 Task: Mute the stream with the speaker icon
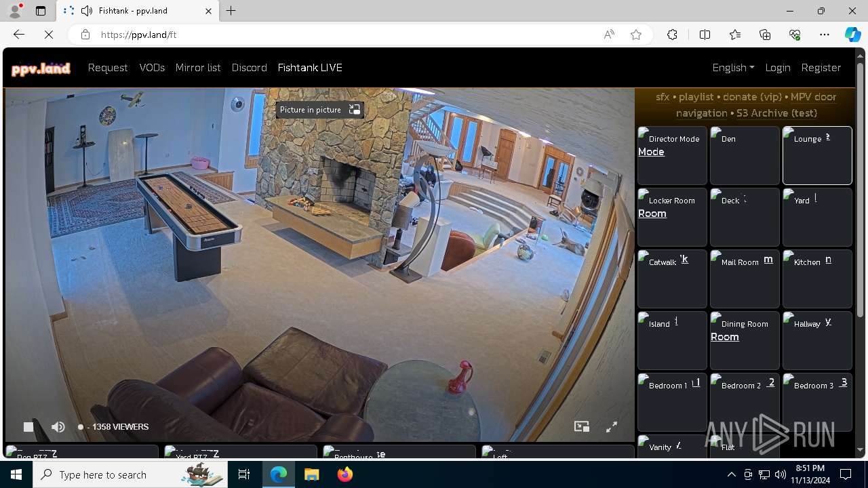(58, 426)
